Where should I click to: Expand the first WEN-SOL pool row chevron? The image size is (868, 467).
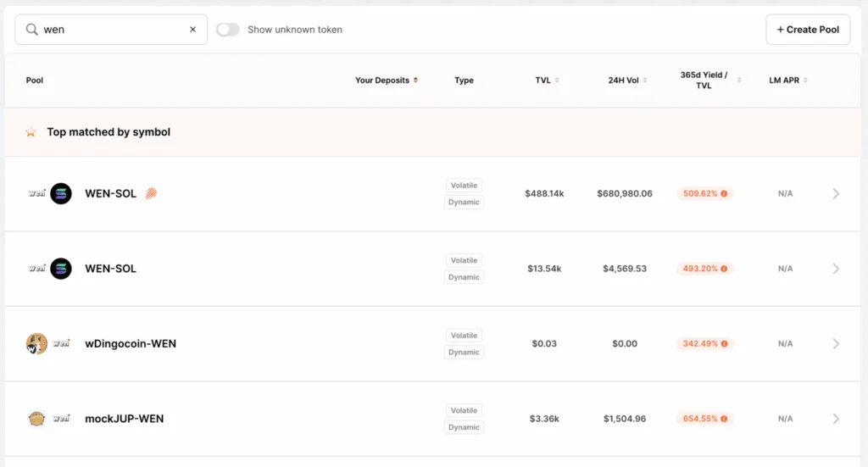click(x=836, y=193)
